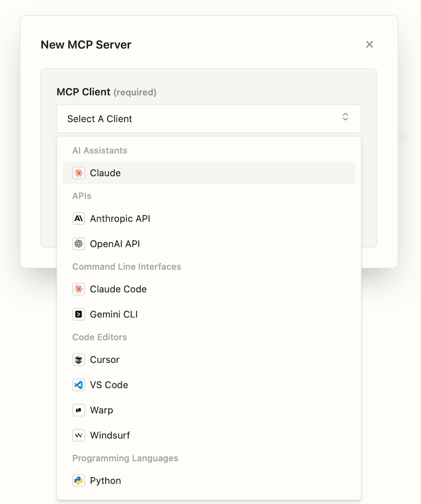Image resolution: width=421 pixels, height=504 pixels.
Task: Click the Python logo icon
Action: 78,480
